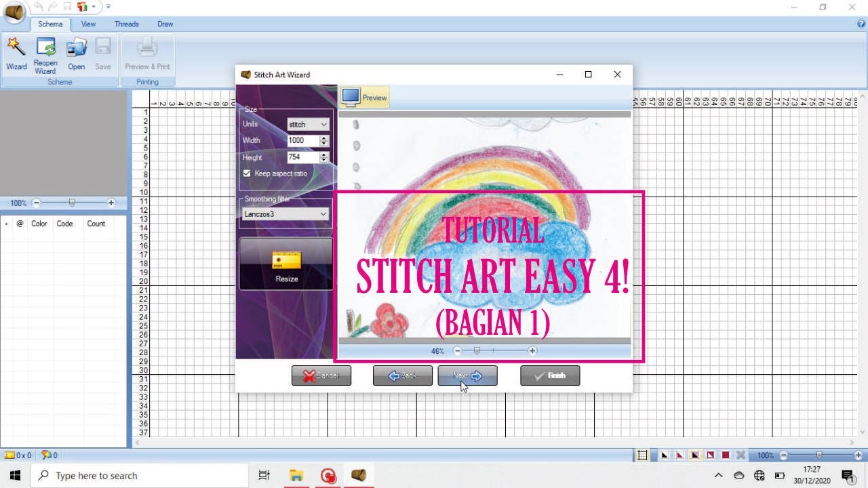Click undo arrow in quick access toolbar
Image resolution: width=868 pixels, height=488 pixels.
pos(39,7)
